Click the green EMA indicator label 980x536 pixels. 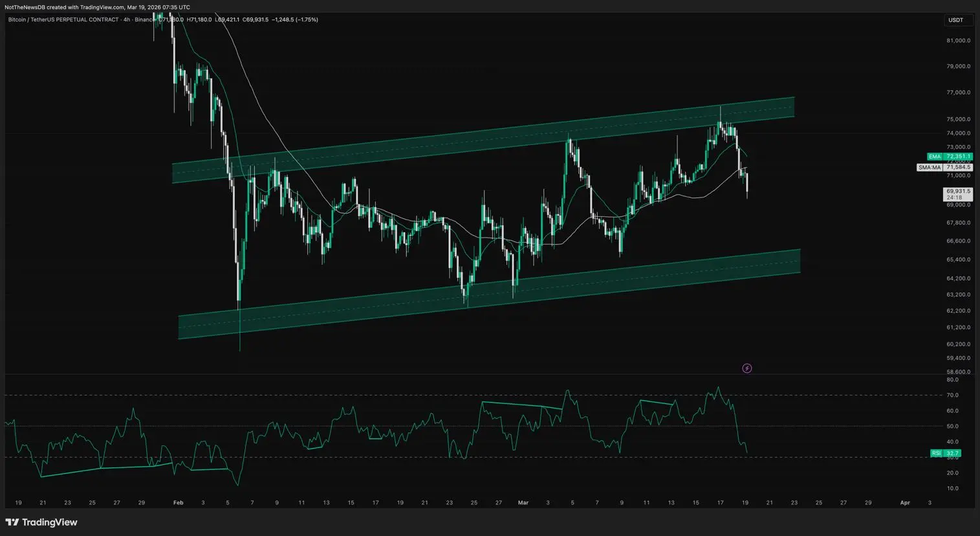[x=934, y=157]
